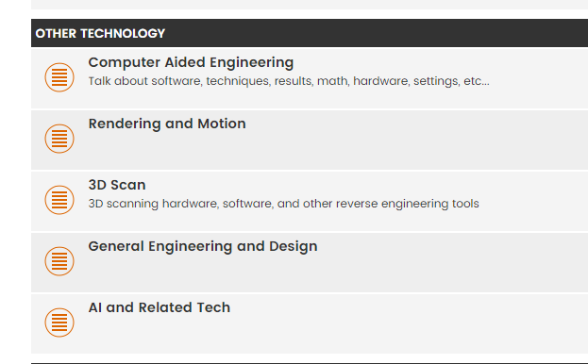Click the gray strip above the Other Technology header
This screenshot has height=364, width=588.
310,5
